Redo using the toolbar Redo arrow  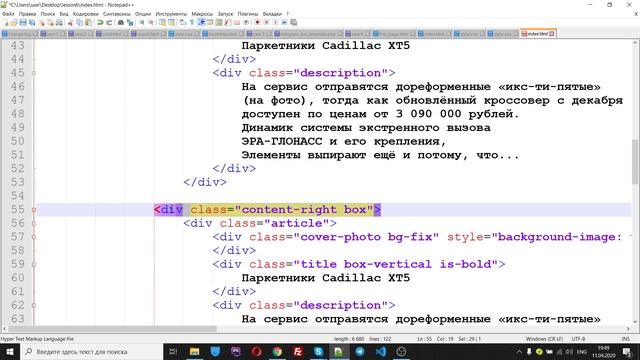pyautogui.click(x=109, y=22)
